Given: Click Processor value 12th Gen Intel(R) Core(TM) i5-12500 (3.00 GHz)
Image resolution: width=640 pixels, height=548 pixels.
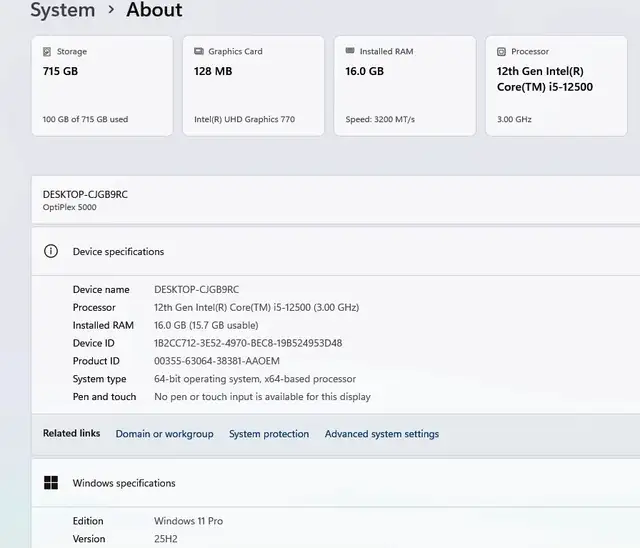Looking at the screenshot, I should tap(256, 307).
